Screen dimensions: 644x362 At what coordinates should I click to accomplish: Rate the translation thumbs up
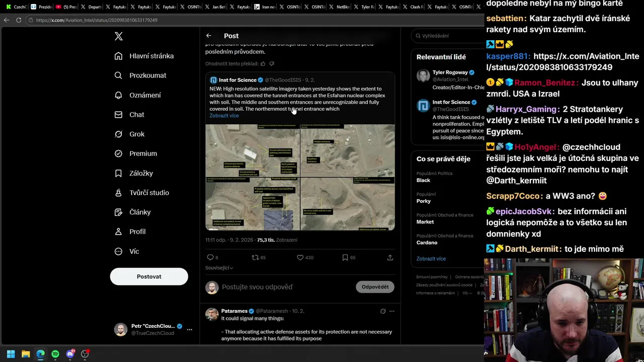(x=263, y=64)
